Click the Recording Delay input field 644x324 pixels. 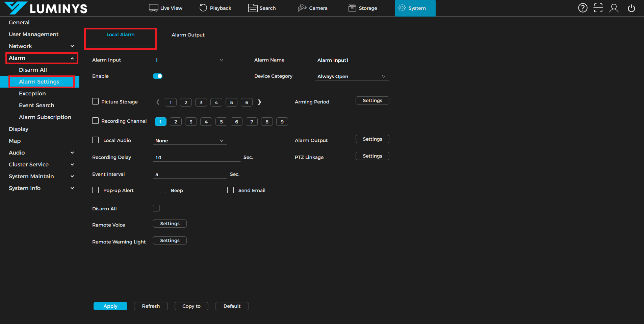coord(197,158)
